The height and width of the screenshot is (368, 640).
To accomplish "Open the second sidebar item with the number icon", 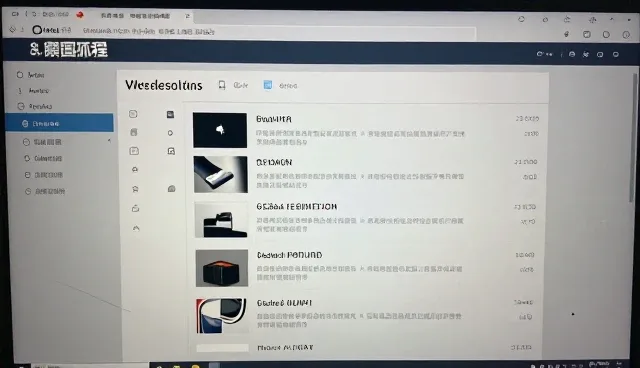I will (x=33, y=91).
